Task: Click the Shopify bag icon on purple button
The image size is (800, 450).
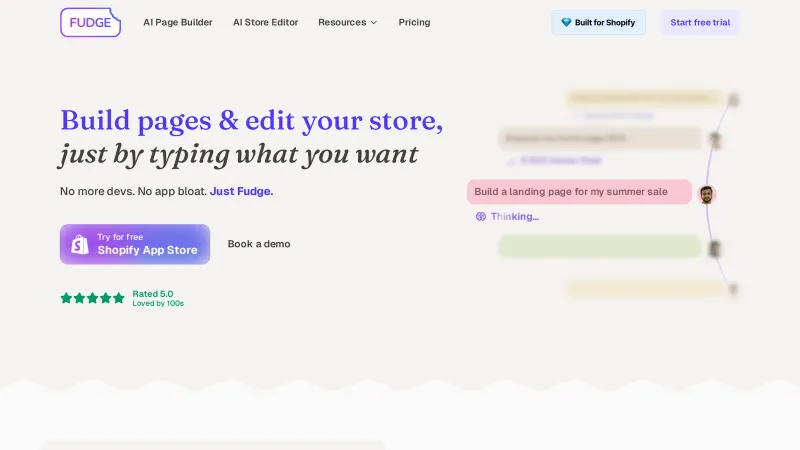Action: (x=79, y=244)
